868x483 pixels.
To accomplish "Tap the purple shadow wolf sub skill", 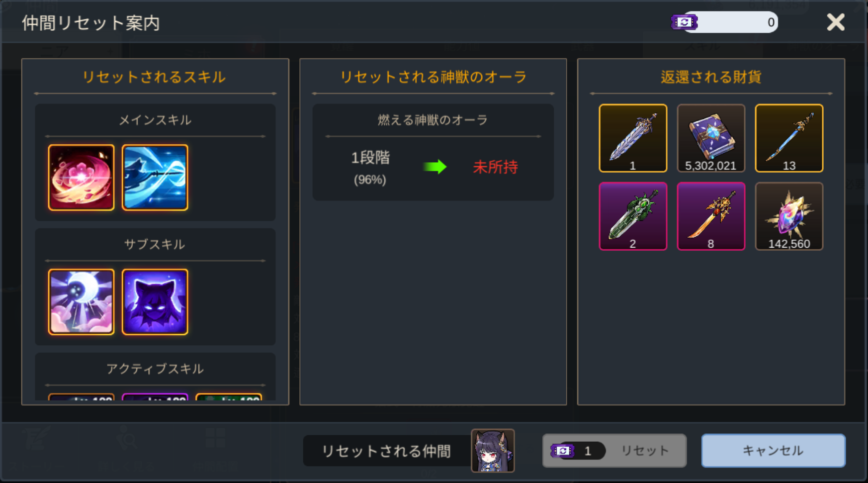I will [155, 302].
